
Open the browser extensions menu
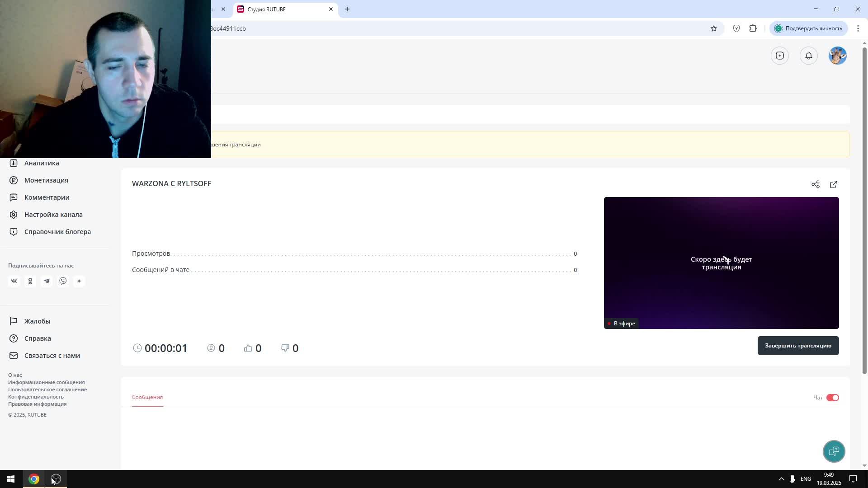[x=753, y=28]
